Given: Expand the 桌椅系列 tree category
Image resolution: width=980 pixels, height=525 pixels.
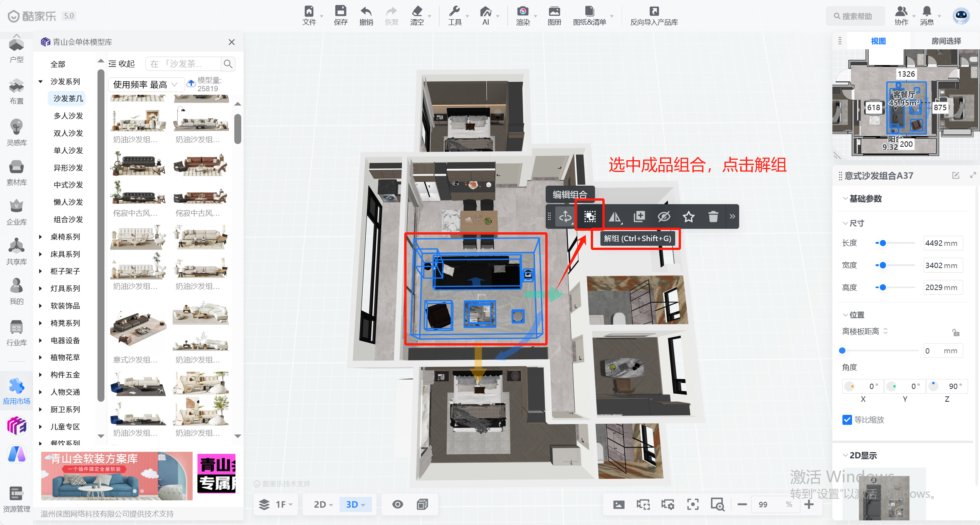Looking at the screenshot, I should click(40, 237).
